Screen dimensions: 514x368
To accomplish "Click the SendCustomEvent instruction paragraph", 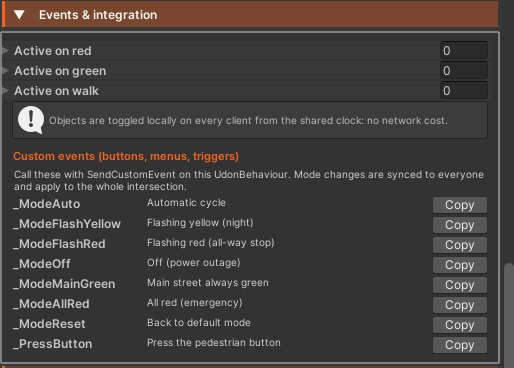I will pos(249,180).
